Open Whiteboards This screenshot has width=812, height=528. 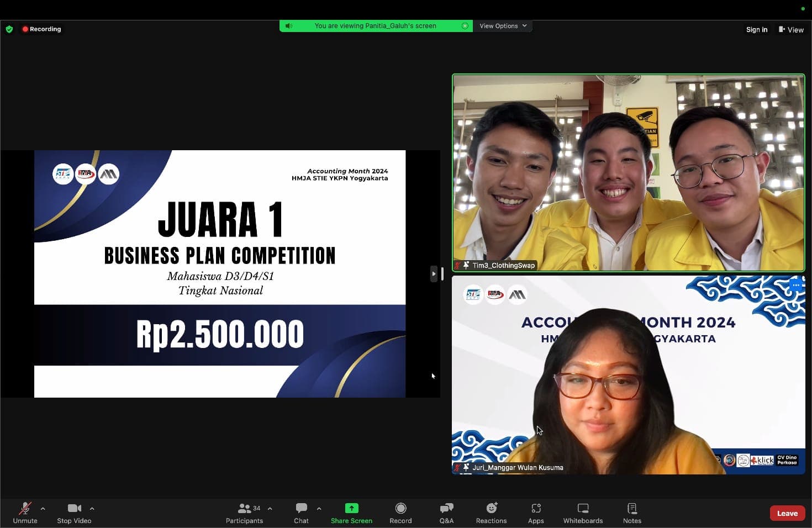tap(583, 513)
